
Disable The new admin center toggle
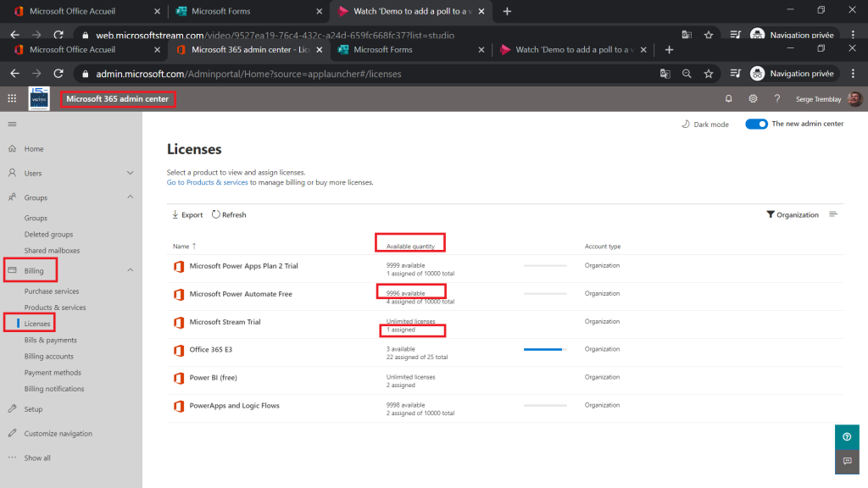pos(754,124)
